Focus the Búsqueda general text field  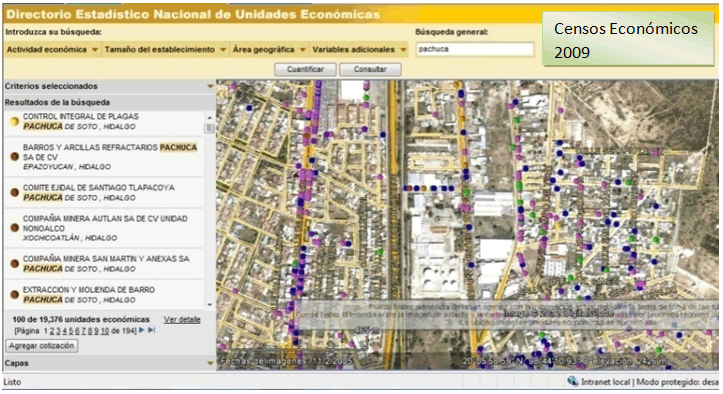(475, 49)
